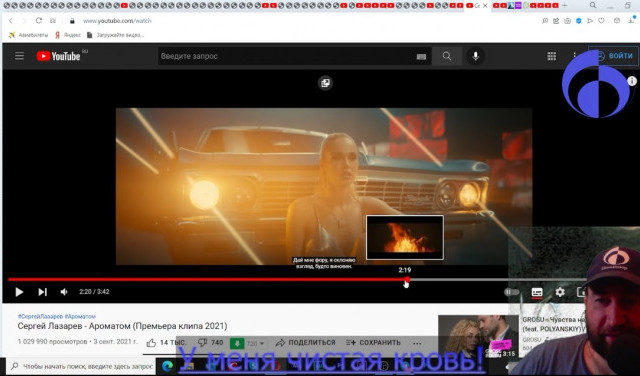
Task: Click the send arrow icon in the address bar
Action: coord(590,21)
